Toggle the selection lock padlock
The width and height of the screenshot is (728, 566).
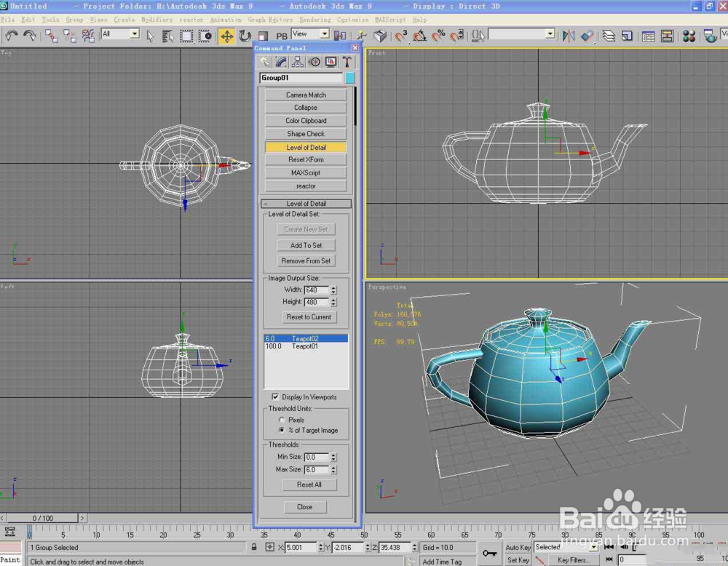click(254, 547)
